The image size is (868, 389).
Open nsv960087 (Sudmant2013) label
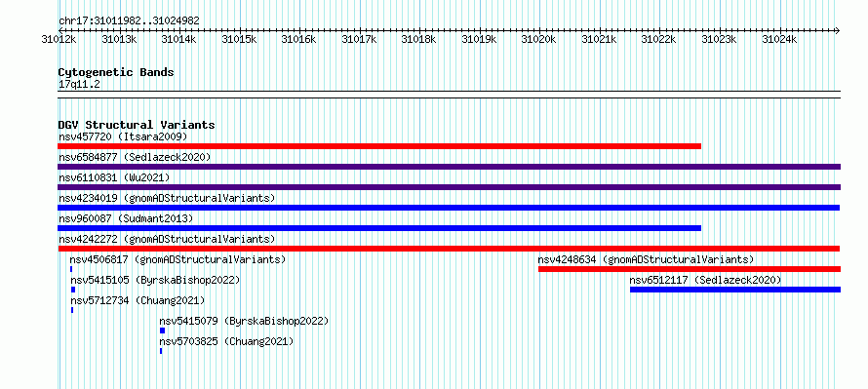(x=126, y=218)
